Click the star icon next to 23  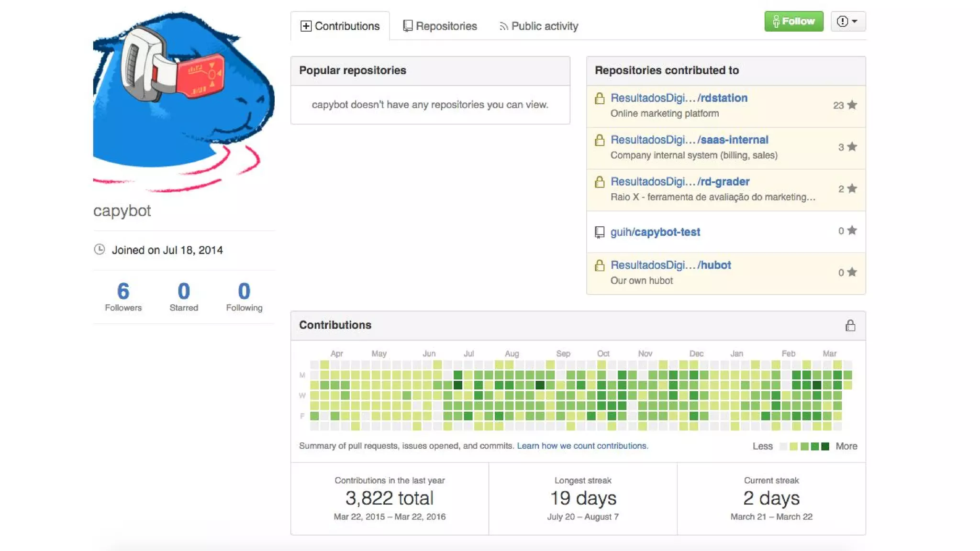(x=852, y=105)
